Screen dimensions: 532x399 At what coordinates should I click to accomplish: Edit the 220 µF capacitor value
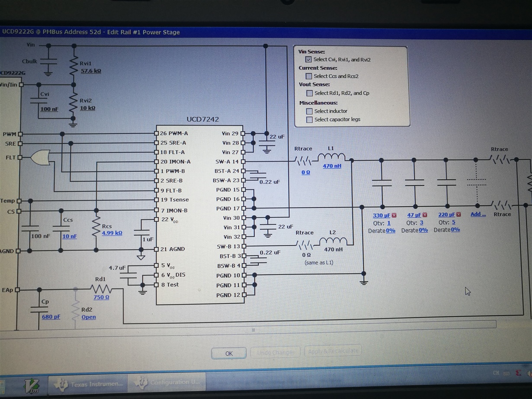pos(447,215)
